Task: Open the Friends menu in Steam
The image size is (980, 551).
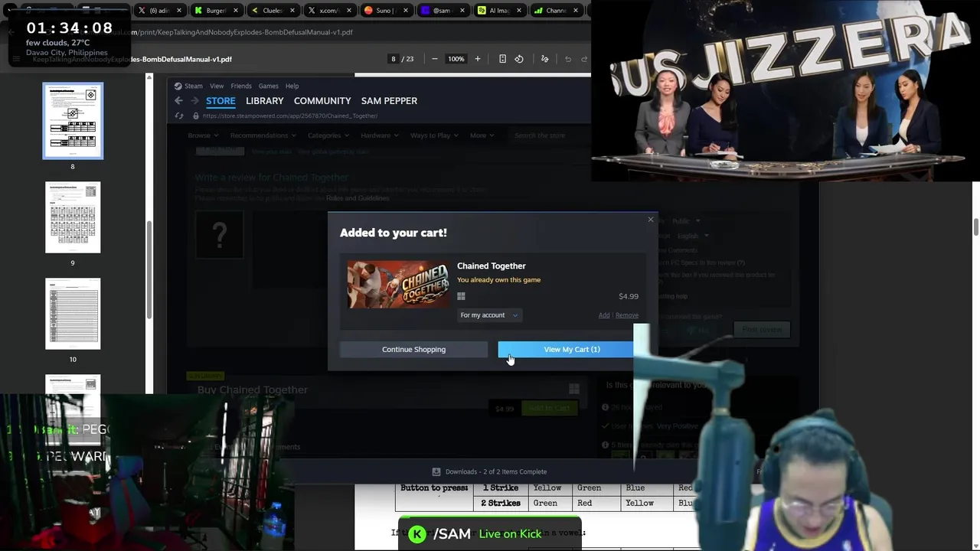Action: click(x=241, y=86)
